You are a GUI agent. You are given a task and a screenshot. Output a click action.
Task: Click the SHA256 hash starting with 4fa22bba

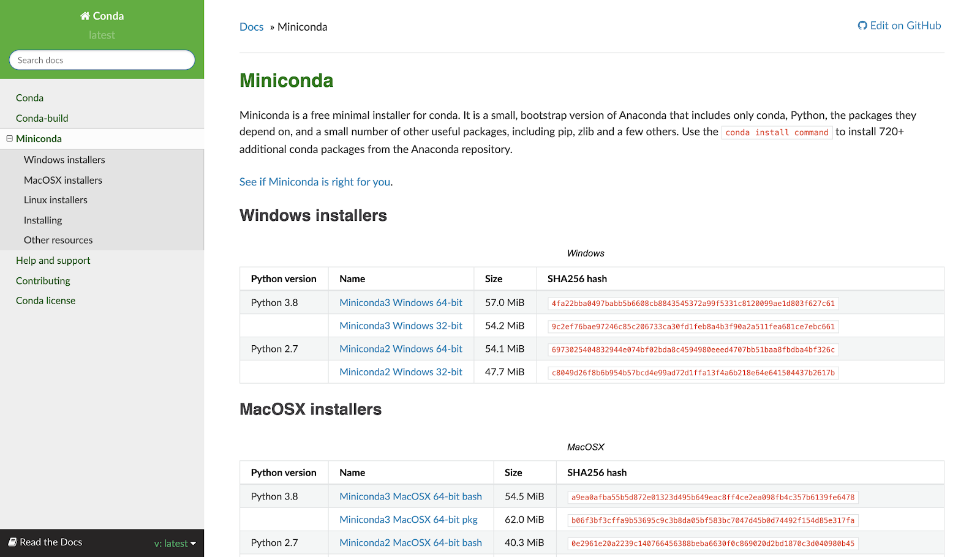pyautogui.click(x=693, y=304)
